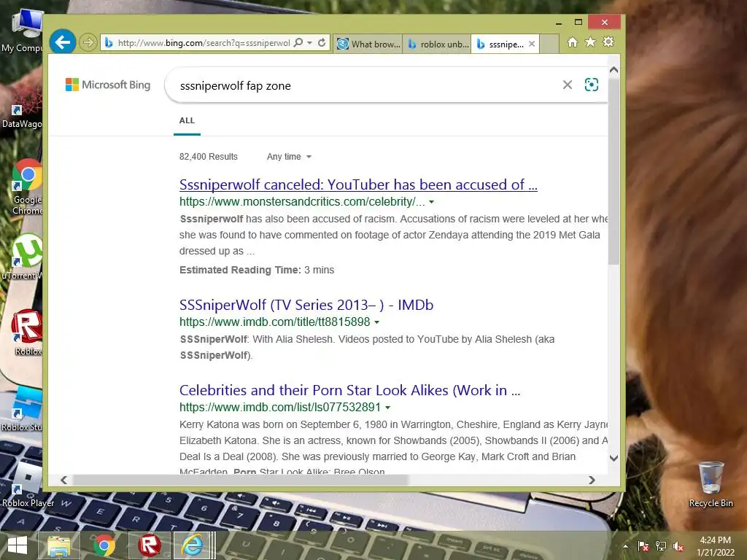The image size is (747, 560).
Task: Open the 'Any time' filter dropdown
Action: coord(289,157)
